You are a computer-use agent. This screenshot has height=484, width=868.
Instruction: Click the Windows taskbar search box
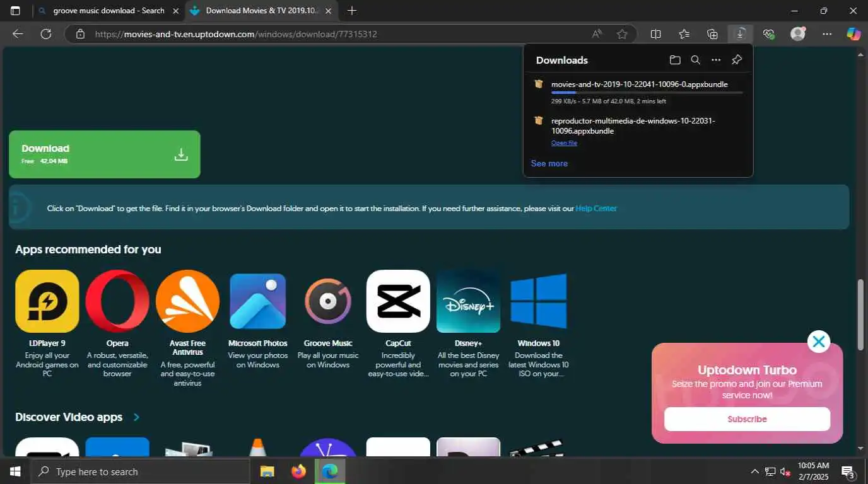coord(140,471)
